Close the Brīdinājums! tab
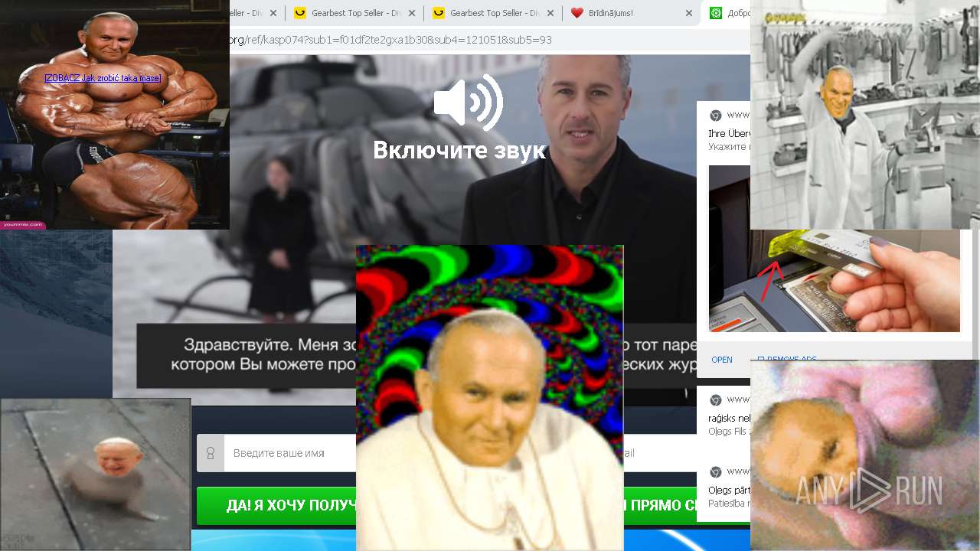This screenshot has height=551, width=980. click(x=689, y=13)
